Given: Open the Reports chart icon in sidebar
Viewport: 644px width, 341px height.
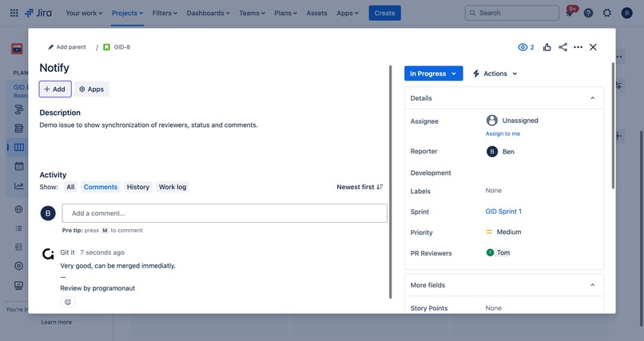Looking at the screenshot, I should coord(19,185).
